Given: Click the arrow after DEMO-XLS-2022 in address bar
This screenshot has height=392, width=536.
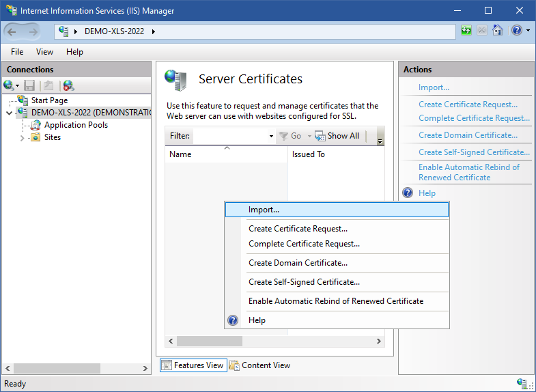Looking at the screenshot, I should coord(154,31).
